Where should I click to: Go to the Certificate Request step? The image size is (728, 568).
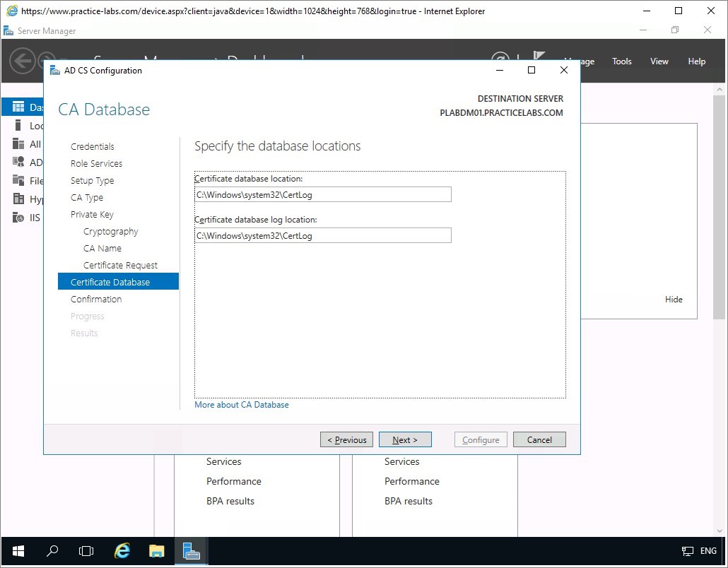point(120,266)
